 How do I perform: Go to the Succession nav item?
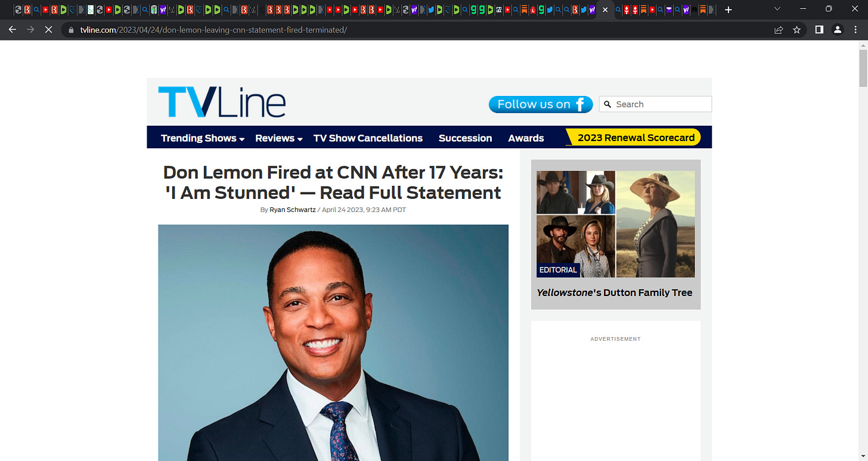[x=465, y=138]
